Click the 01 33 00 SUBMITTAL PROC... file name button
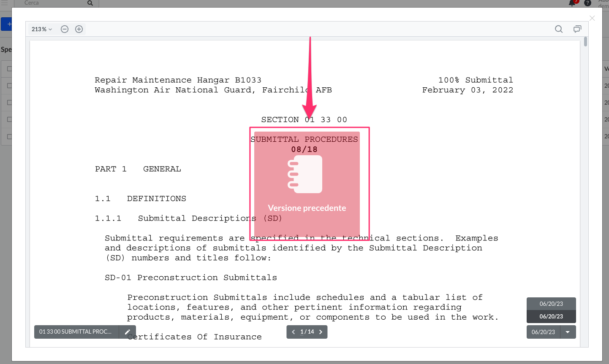This screenshot has height=364, width=609. 76,332
